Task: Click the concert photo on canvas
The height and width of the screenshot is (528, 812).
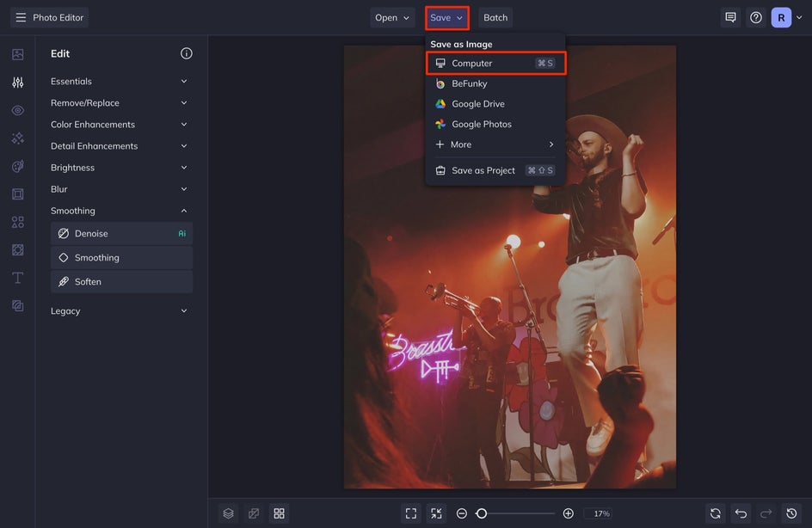Action: (510, 267)
